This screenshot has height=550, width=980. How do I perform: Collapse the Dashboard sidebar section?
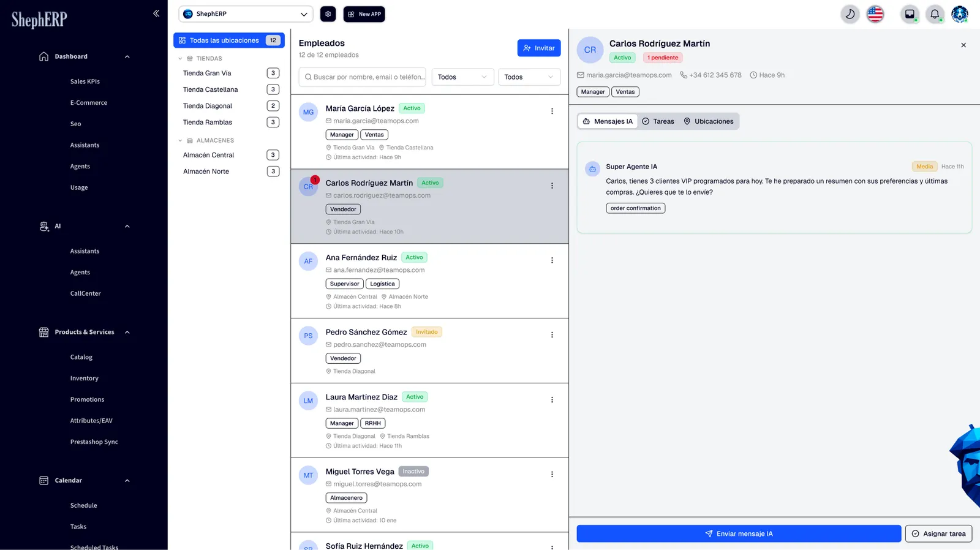point(127,56)
